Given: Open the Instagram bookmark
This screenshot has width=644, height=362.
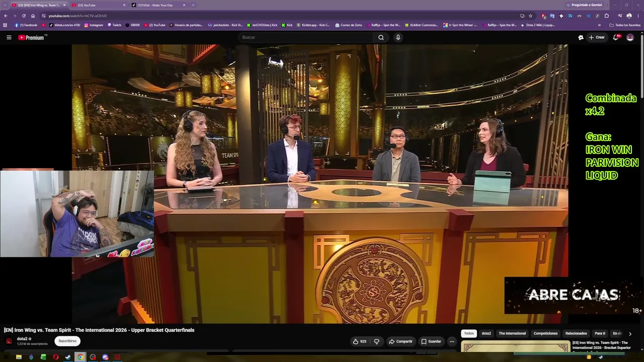Looking at the screenshot, I should point(94,25).
